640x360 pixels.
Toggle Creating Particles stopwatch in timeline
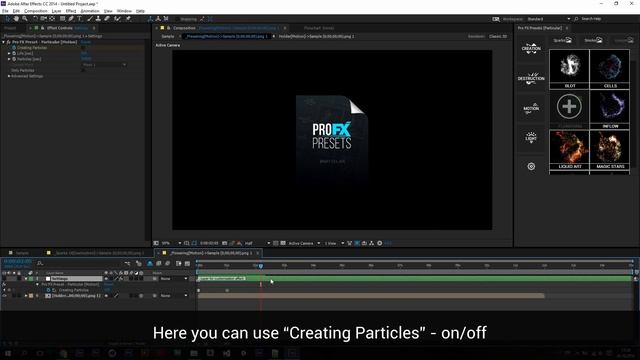pyautogui.click(x=49, y=290)
